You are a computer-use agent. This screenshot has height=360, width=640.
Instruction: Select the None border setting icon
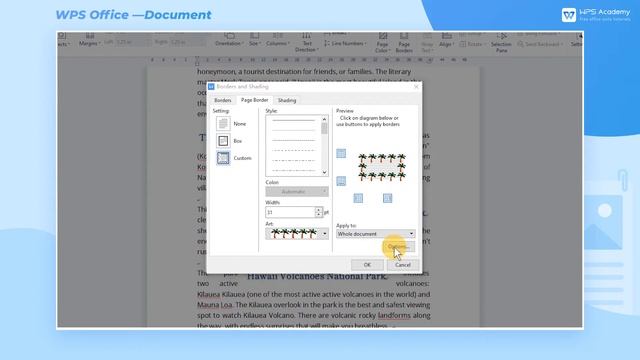click(x=223, y=123)
